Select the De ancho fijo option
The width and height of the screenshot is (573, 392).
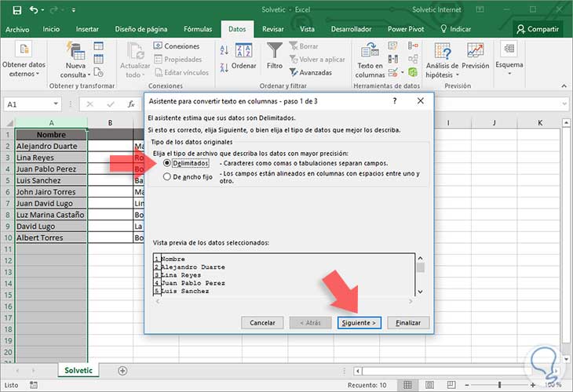(x=167, y=176)
